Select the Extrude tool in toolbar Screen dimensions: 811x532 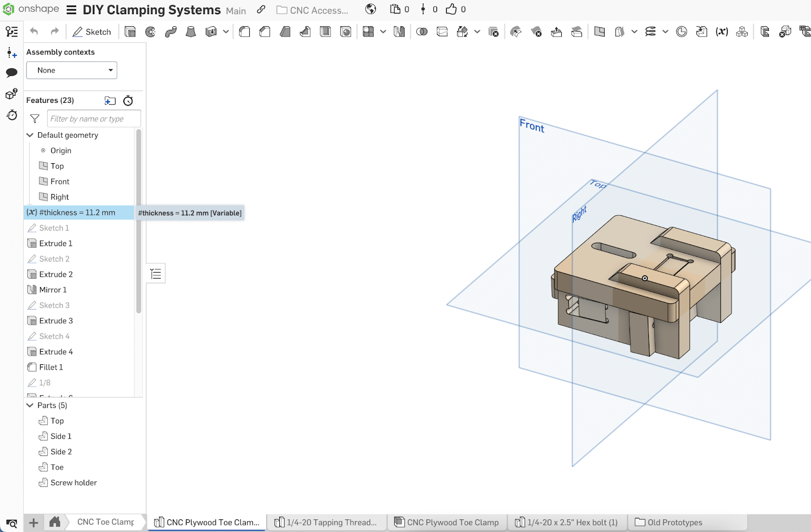point(130,32)
